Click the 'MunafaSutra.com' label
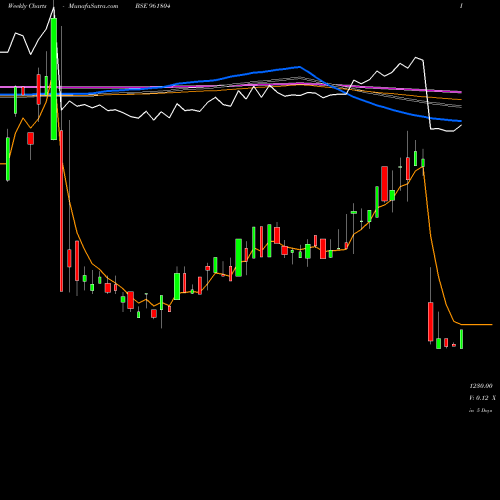Image resolution: width=500 pixels, height=500 pixels. click(x=93, y=6)
